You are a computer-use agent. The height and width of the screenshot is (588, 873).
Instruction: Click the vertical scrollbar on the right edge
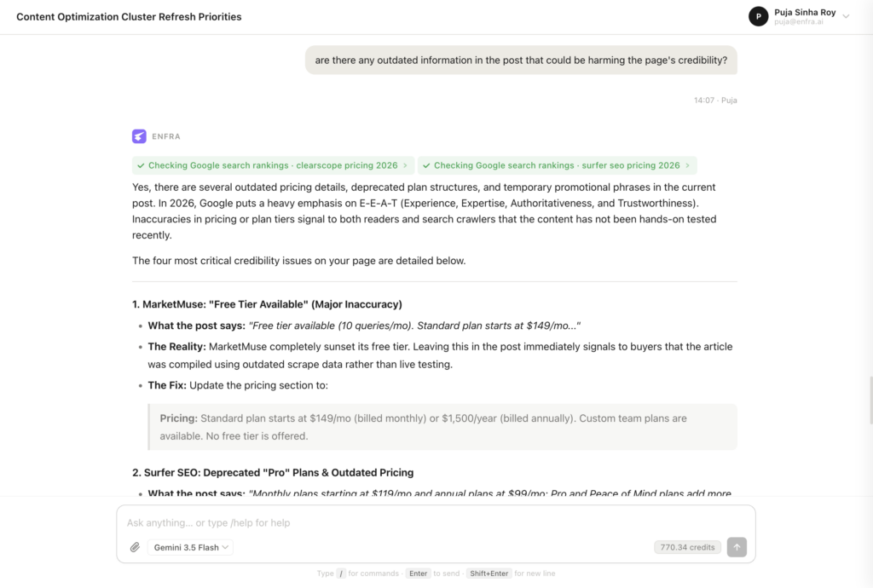[870, 401]
